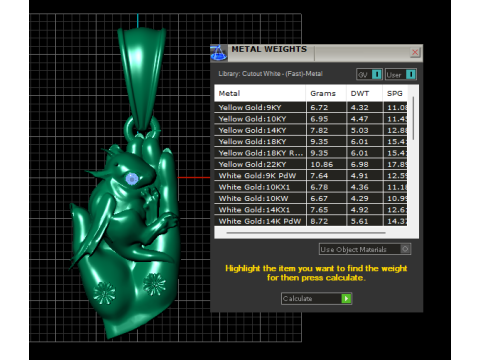Viewport: 480px width, 360px height.
Task: Select the Yellow Gold:14KY row
Action: 311,130
